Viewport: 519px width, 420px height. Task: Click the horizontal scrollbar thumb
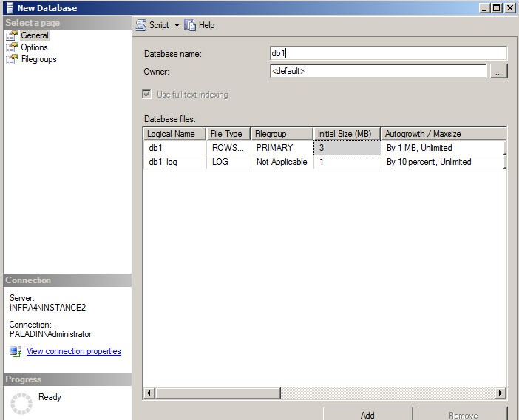[x=218, y=393]
